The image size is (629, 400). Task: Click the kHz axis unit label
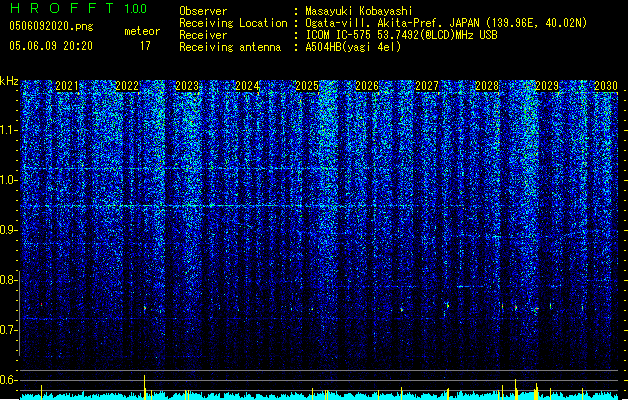tap(9, 81)
